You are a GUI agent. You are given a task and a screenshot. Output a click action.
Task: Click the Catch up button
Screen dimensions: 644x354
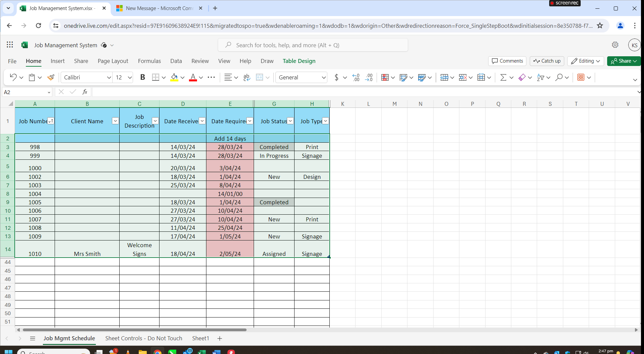pyautogui.click(x=547, y=61)
